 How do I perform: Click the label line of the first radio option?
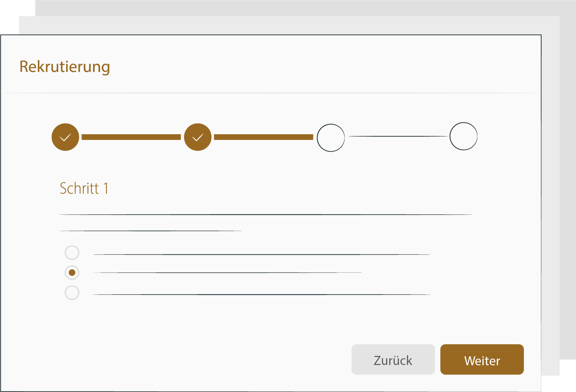point(261,254)
